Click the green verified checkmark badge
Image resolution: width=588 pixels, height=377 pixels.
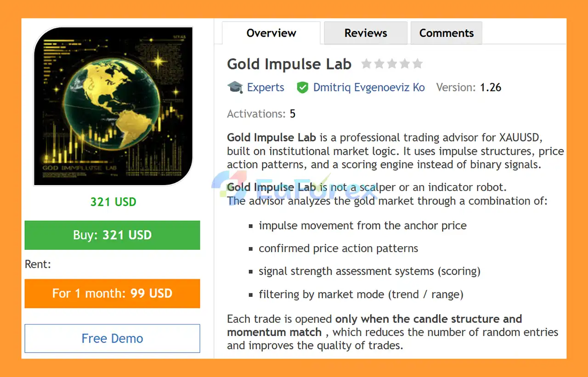pos(302,87)
